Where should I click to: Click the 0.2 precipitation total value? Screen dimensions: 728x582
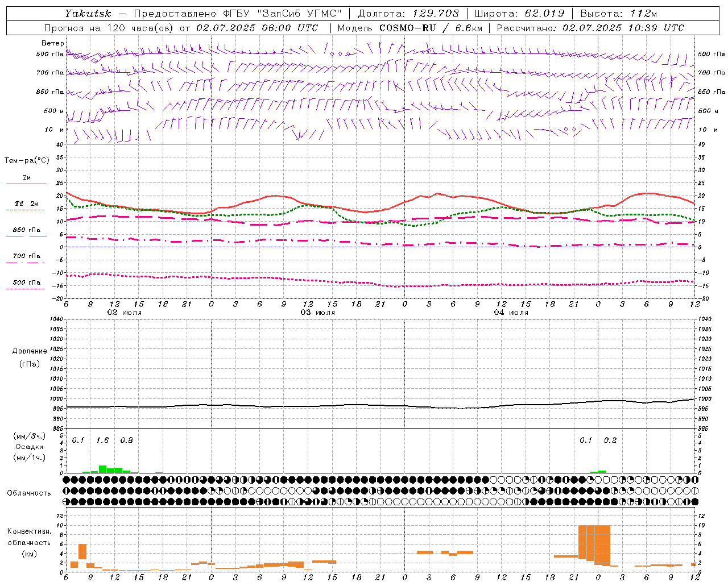click(x=610, y=440)
